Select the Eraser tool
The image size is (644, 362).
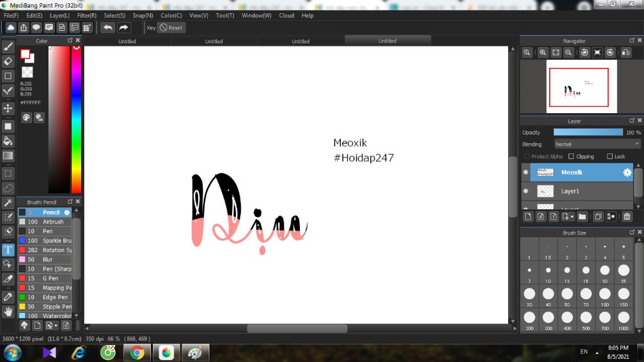pyautogui.click(x=8, y=61)
